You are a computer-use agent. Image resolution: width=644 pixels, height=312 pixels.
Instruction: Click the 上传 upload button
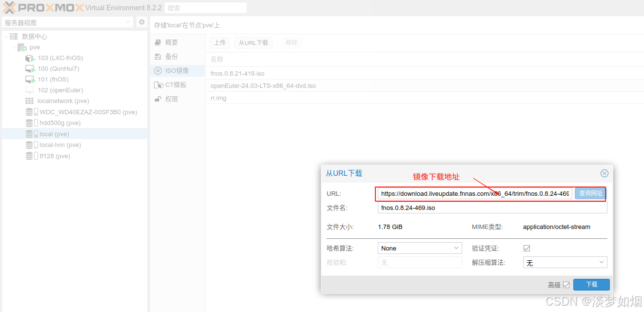pos(220,42)
